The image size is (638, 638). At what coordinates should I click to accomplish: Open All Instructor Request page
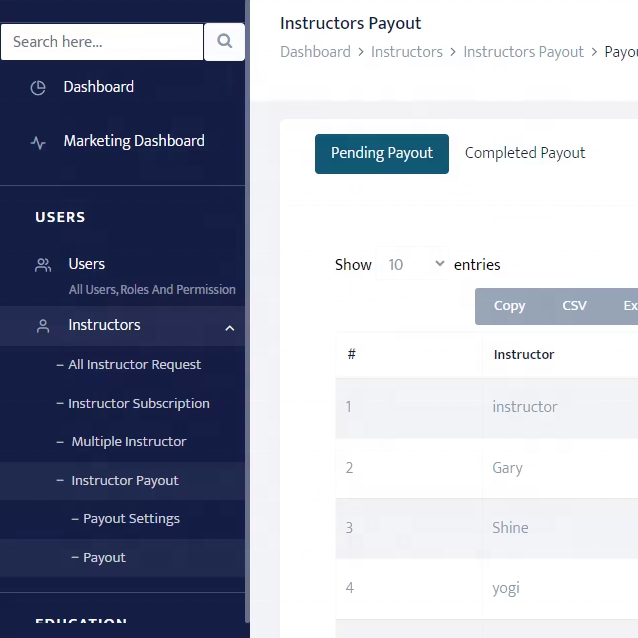click(134, 365)
